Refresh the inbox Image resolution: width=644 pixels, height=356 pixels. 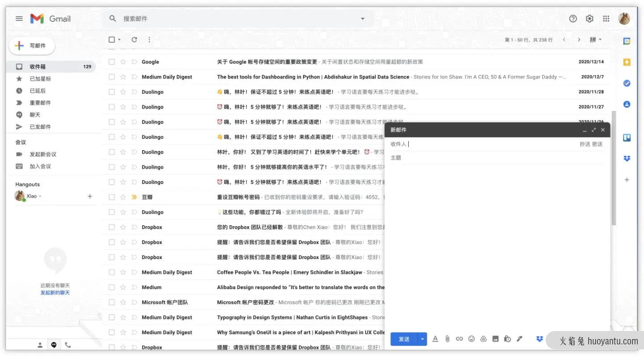tap(134, 40)
